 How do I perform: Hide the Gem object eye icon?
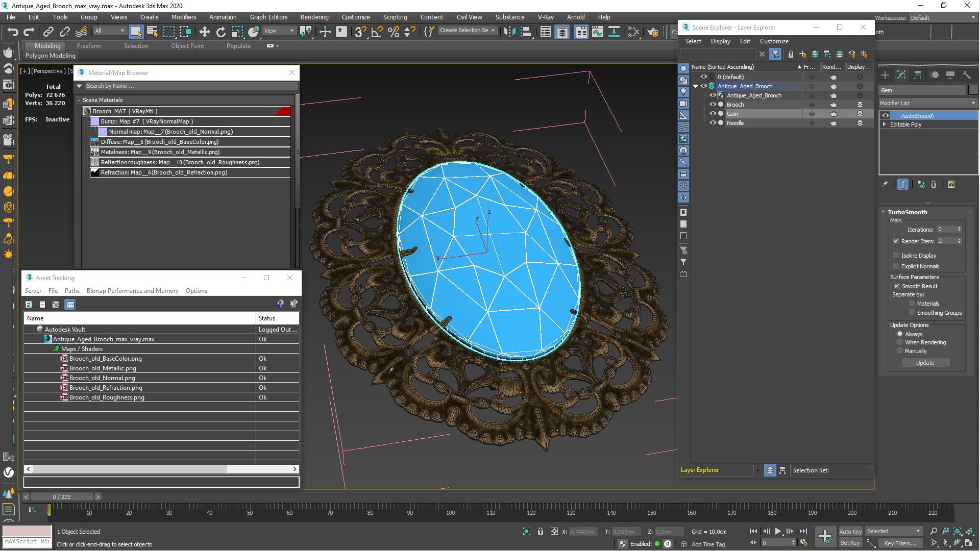713,114
